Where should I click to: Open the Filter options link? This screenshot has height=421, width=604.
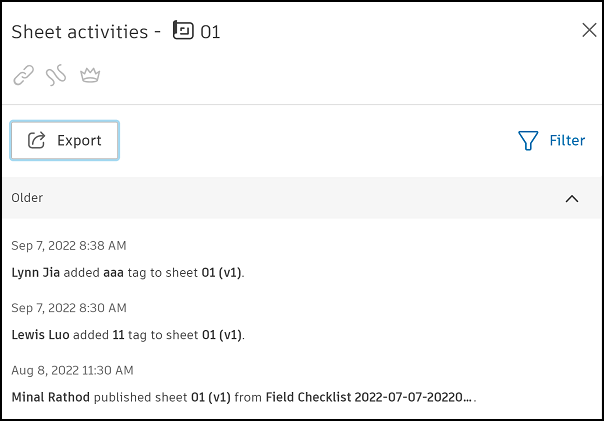click(x=567, y=141)
